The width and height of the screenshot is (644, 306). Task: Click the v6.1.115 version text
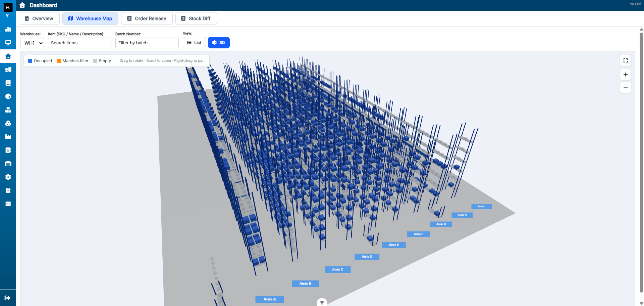(635, 4)
